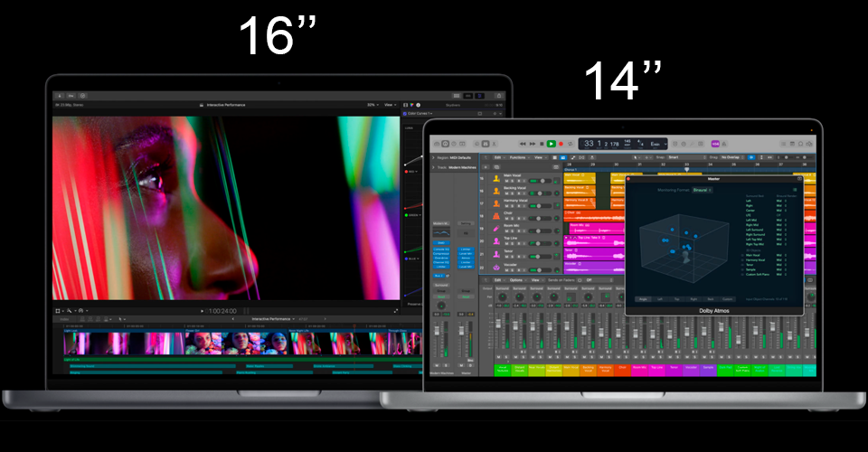Click the Stop button in Logic transport
The height and width of the screenshot is (452, 868).
click(542, 144)
